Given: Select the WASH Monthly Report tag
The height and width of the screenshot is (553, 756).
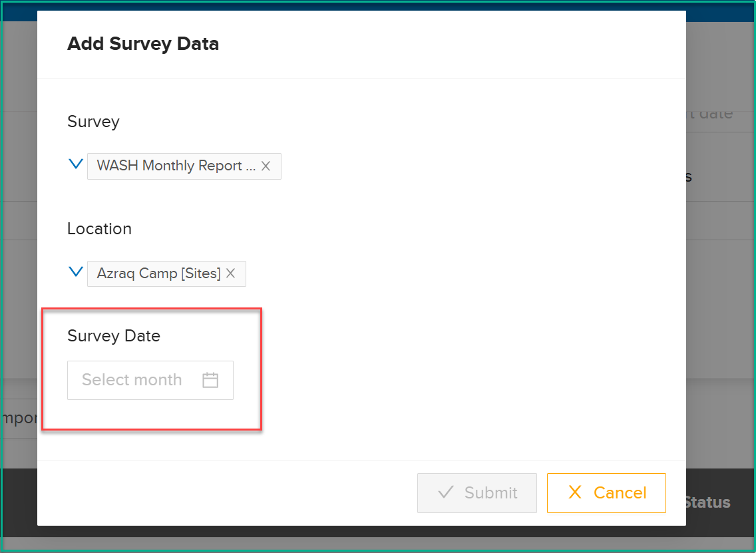Looking at the screenshot, I should pyautogui.click(x=184, y=166).
